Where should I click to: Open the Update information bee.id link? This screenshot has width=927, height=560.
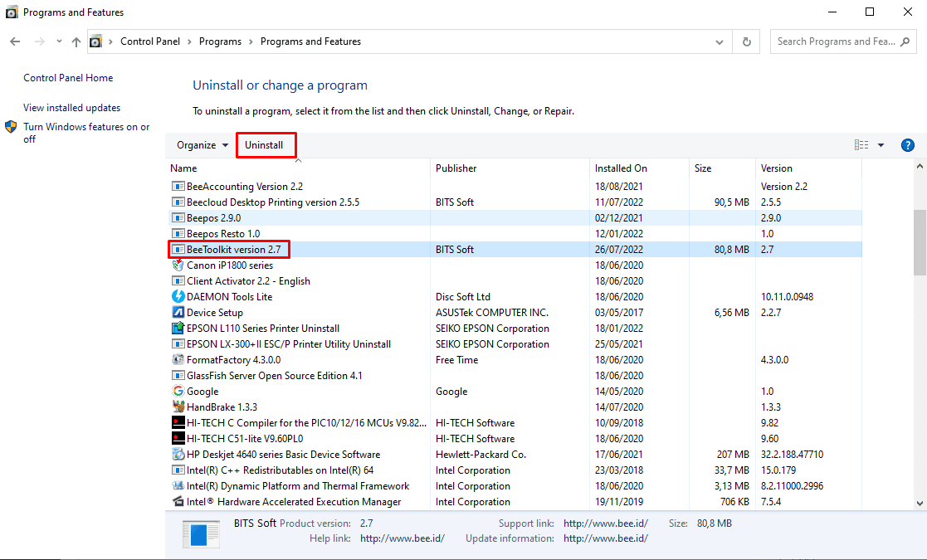[605, 538]
